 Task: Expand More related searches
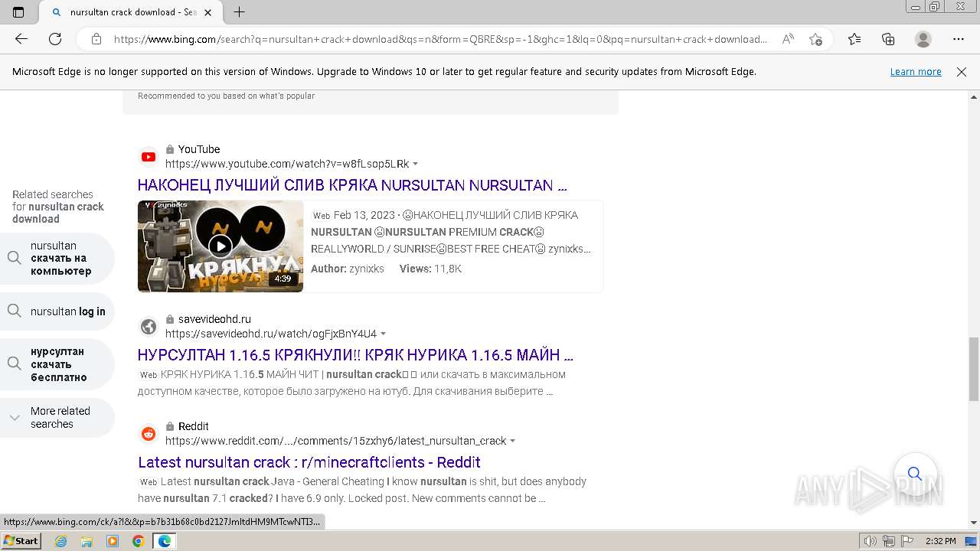click(x=57, y=418)
